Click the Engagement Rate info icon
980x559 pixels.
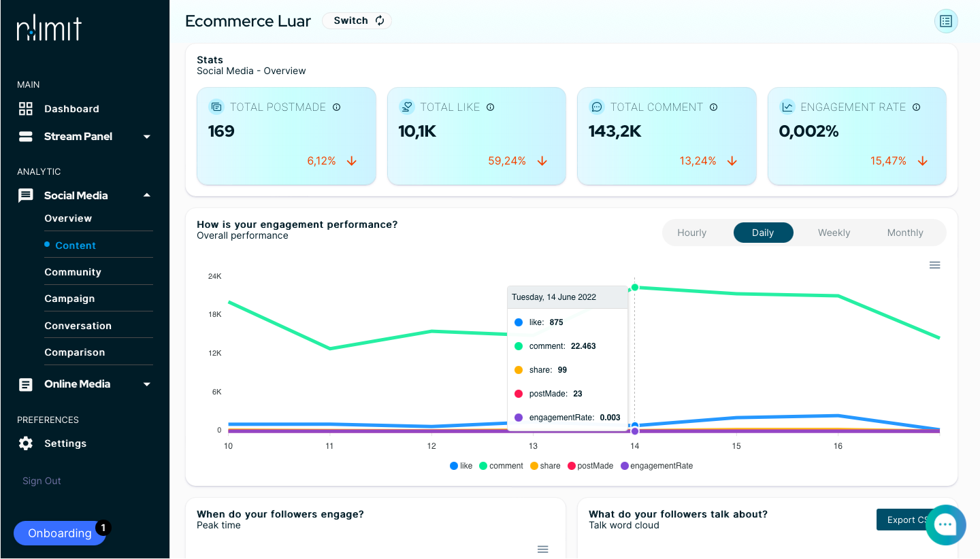click(x=916, y=107)
